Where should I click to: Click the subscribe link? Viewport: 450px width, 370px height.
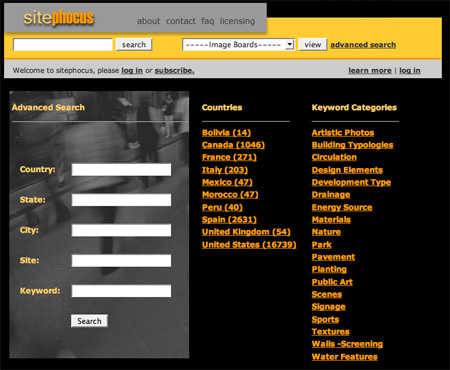pyautogui.click(x=174, y=70)
